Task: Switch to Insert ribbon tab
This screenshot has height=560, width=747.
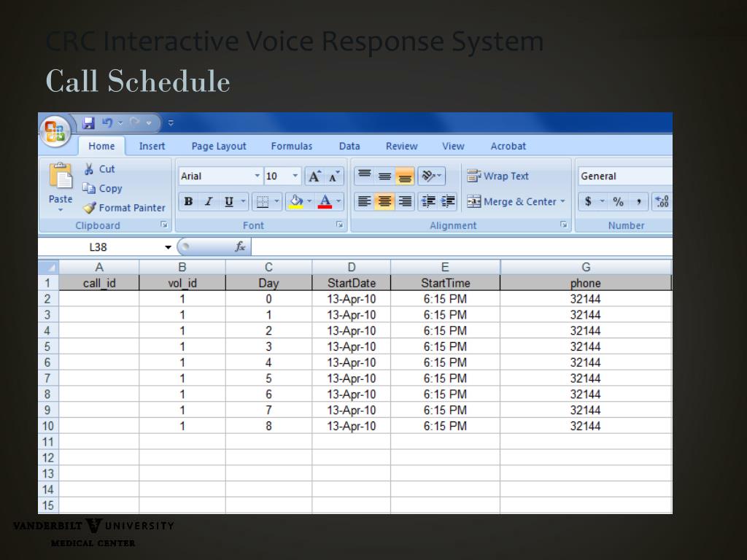Action: [152, 146]
